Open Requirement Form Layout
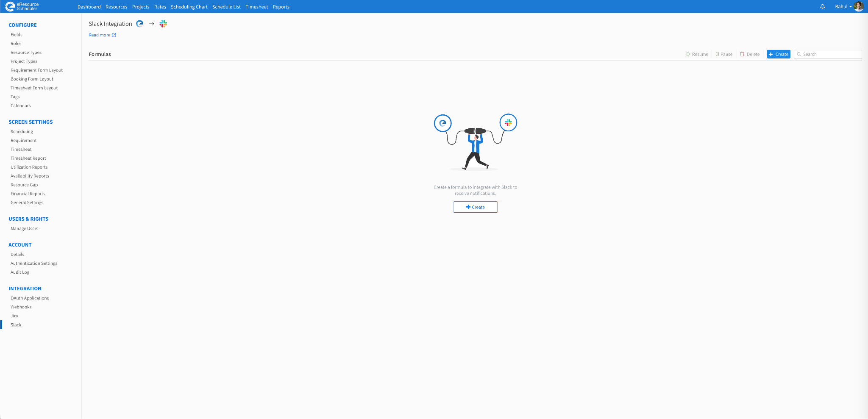The image size is (868, 419). point(36,70)
